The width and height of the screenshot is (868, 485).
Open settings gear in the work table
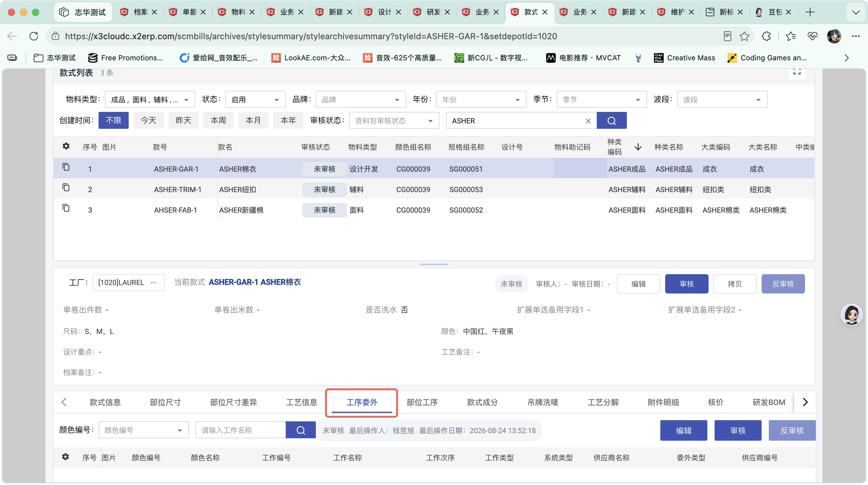[66, 457]
